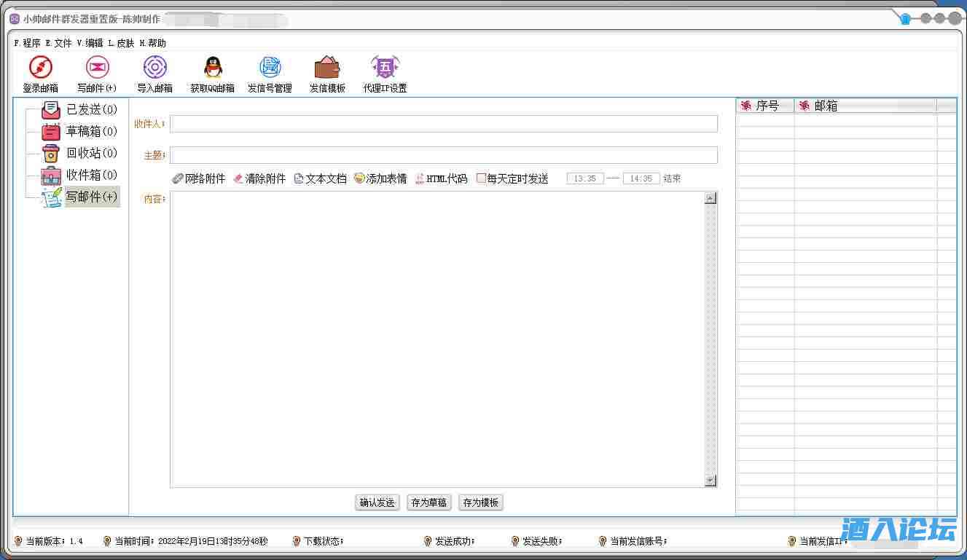Enable 每天定时发送 daily scheduled sending
This screenshot has width=967, height=560.
[481, 178]
